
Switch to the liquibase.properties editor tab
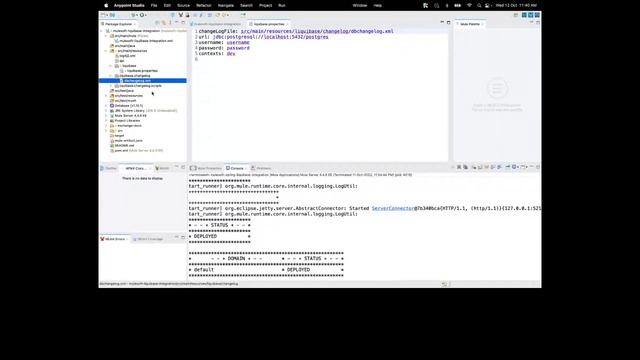point(269,24)
